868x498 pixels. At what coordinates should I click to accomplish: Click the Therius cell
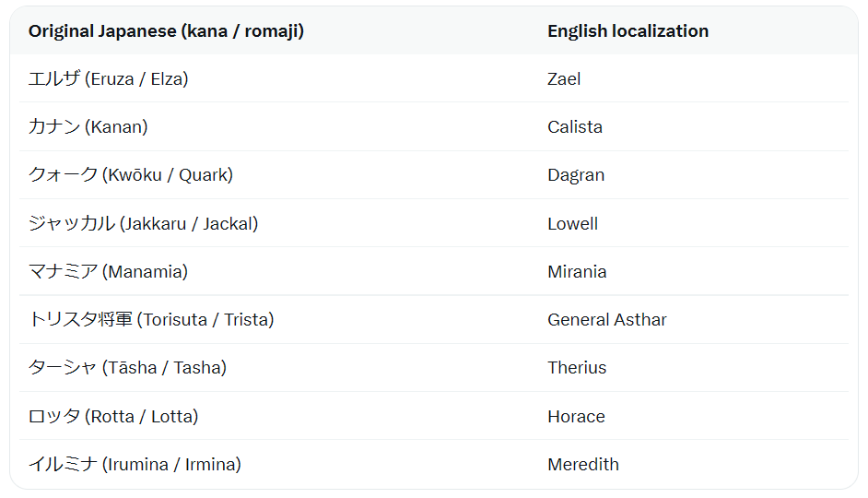pyautogui.click(x=577, y=368)
